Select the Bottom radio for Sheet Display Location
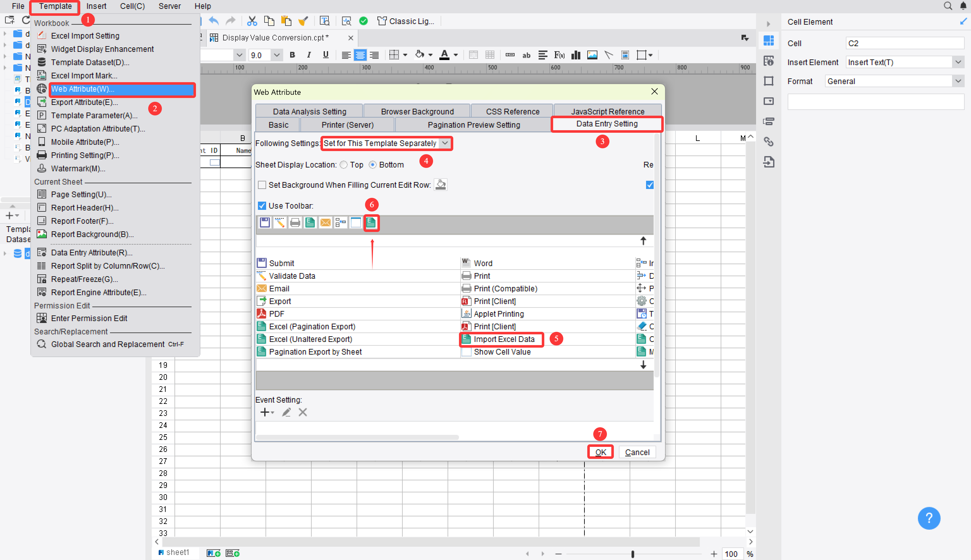 click(x=373, y=165)
